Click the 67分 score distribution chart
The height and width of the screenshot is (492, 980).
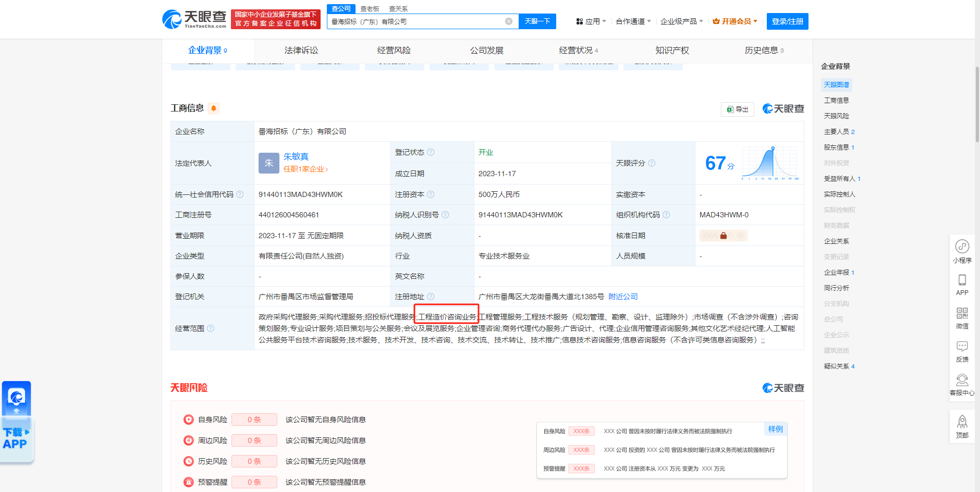click(770, 163)
